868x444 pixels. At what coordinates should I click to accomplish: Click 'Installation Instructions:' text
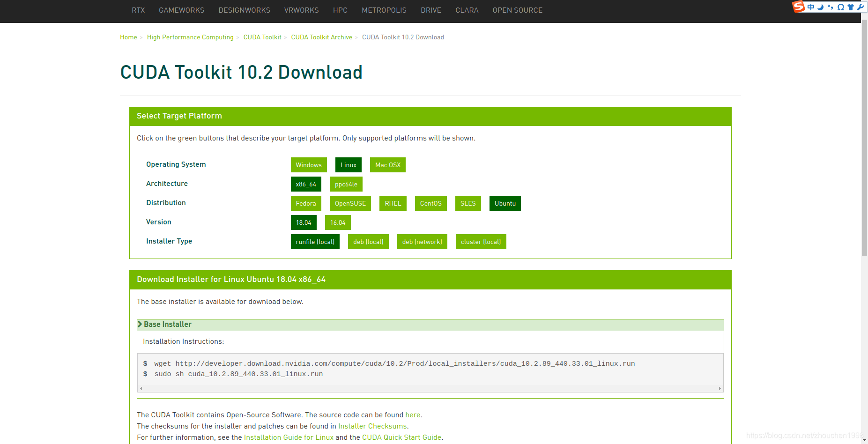tap(184, 341)
